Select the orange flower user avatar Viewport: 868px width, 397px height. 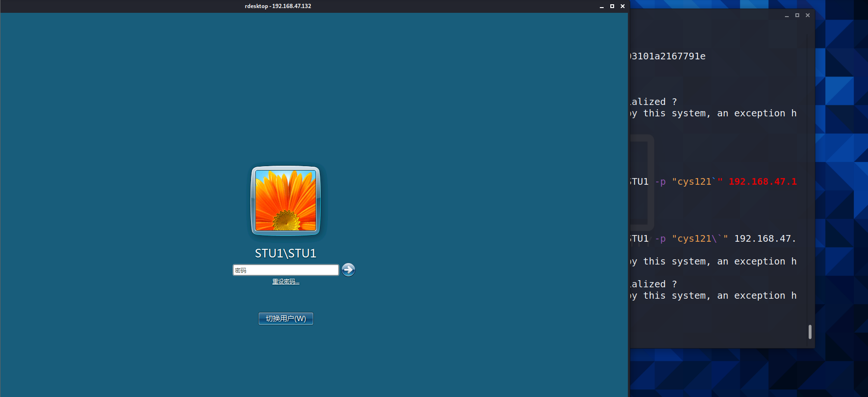pyautogui.click(x=286, y=201)
